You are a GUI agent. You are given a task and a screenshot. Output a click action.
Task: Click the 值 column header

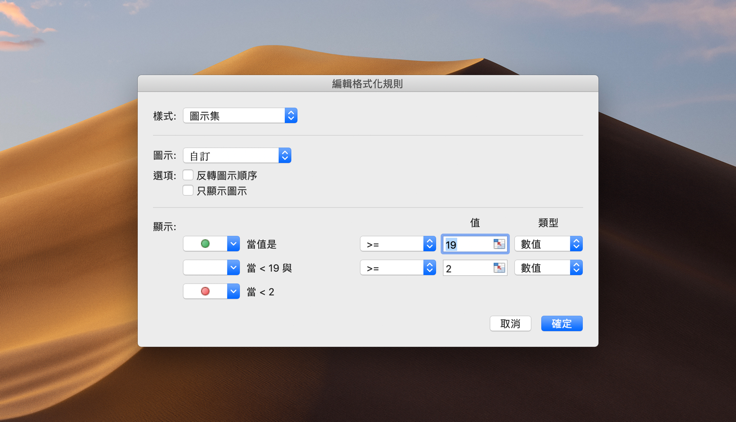click(475, 223)
